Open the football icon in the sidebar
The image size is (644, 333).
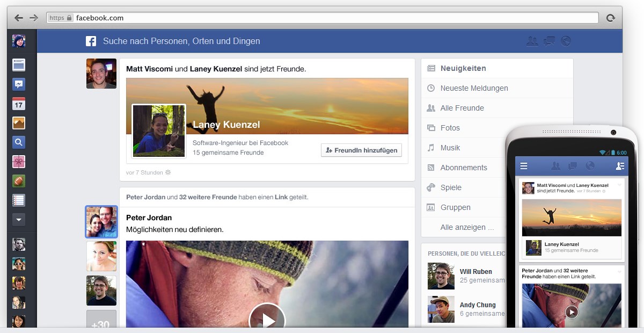(x=19, y=181)
